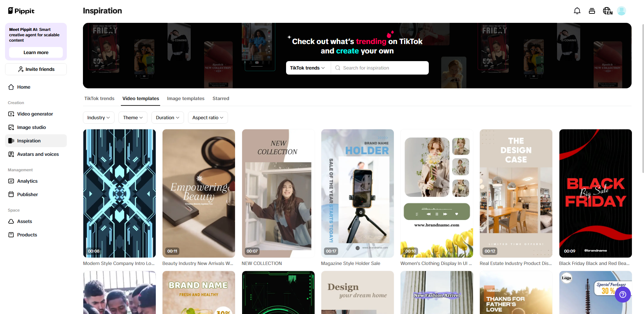Expand the Duration filter dropdown

pyautogui.click(x=168, y=118)
